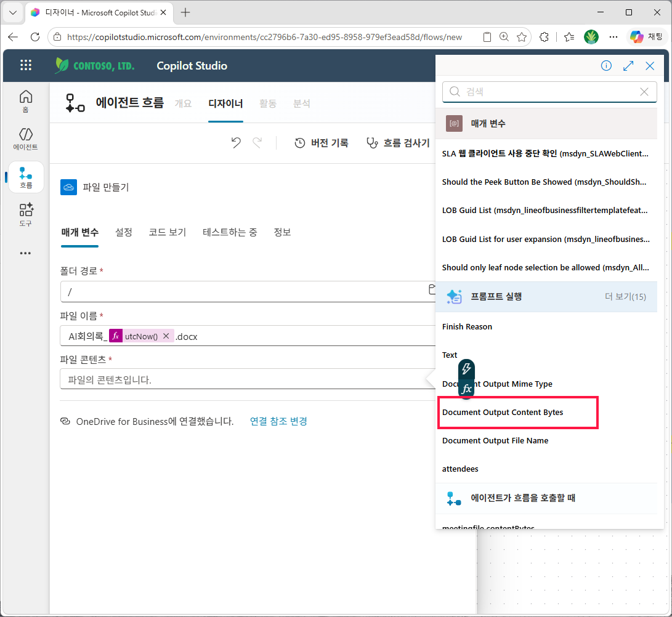Open the app launcher waffle icon
The image size is (672, 617).
(26, 65)
